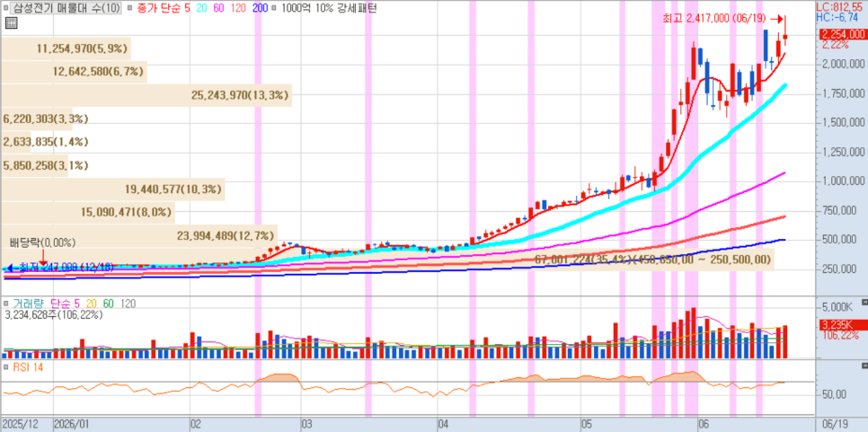Click the 23,994,489(12.7%) volume profile bar
The image size is (868, 432).
[139, 235]
